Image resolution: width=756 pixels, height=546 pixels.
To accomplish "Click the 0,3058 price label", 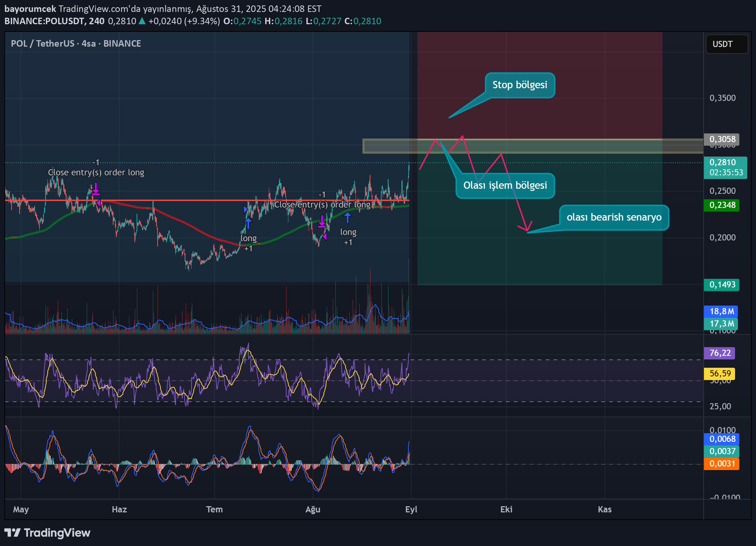I will tap(722, 139).
